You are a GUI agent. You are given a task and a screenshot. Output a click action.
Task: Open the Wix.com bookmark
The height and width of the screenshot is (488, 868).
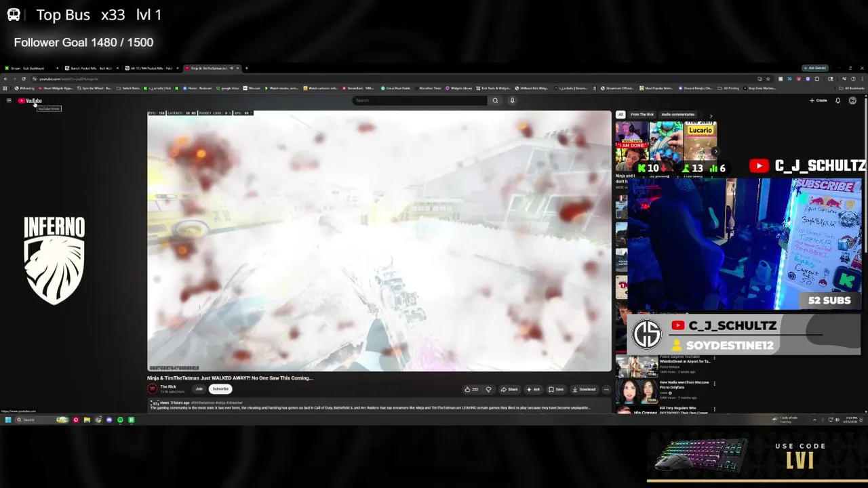point(252,88)
